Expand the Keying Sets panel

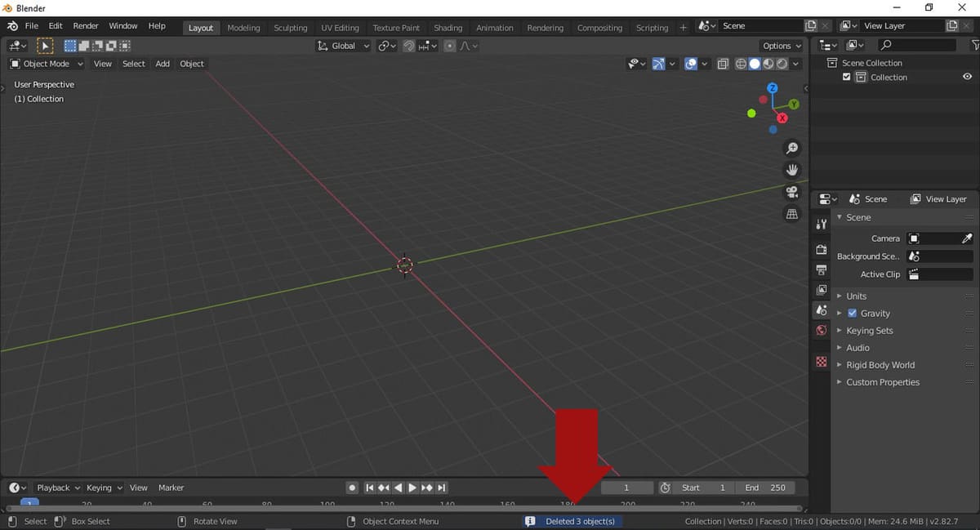click(x=869, y=331)
